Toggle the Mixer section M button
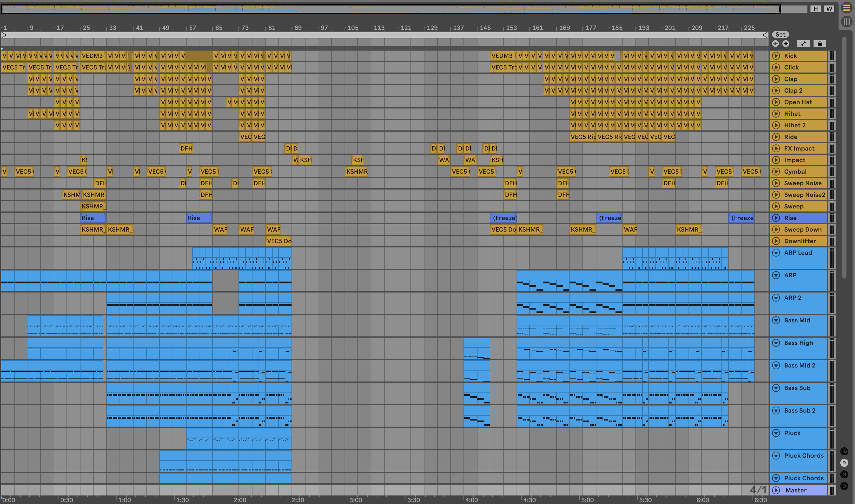Image resolution: width=855 pixels, height=504 pixels. click(x=844, y=474)
